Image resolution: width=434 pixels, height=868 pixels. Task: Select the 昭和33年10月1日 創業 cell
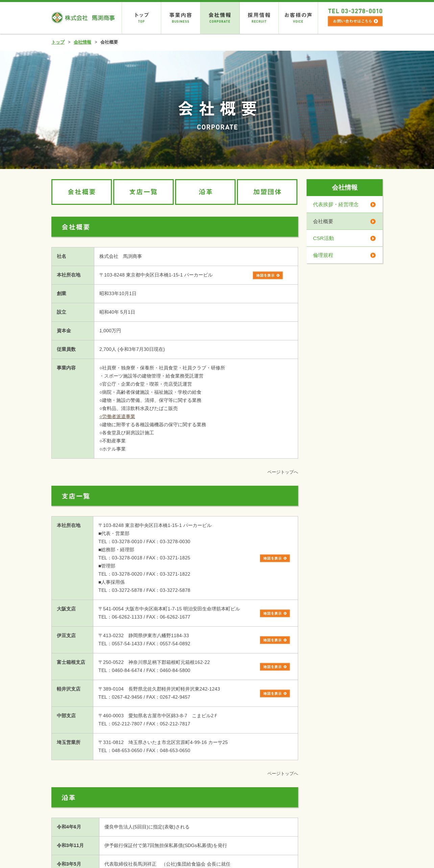click(196, 294)
